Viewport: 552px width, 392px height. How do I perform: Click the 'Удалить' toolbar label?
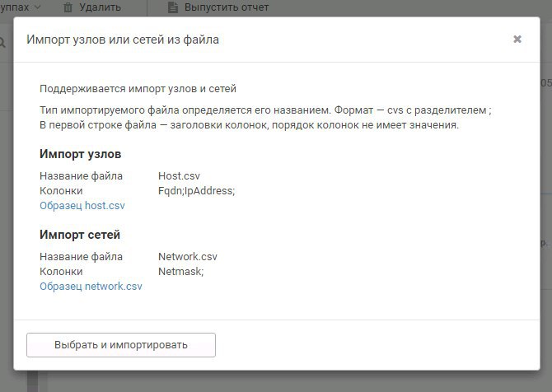(100, 7)
